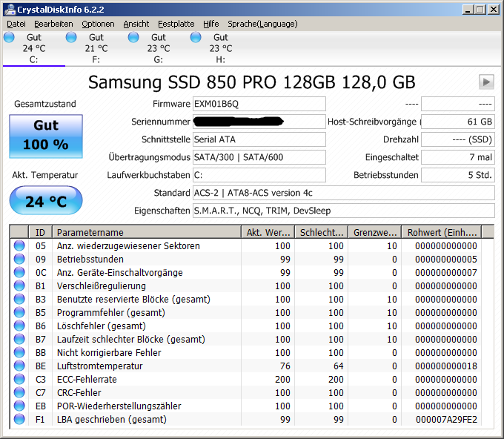The width and height of the screenshot is (504, 439).
Task: Click status icon of row B3
Action: 19,299
